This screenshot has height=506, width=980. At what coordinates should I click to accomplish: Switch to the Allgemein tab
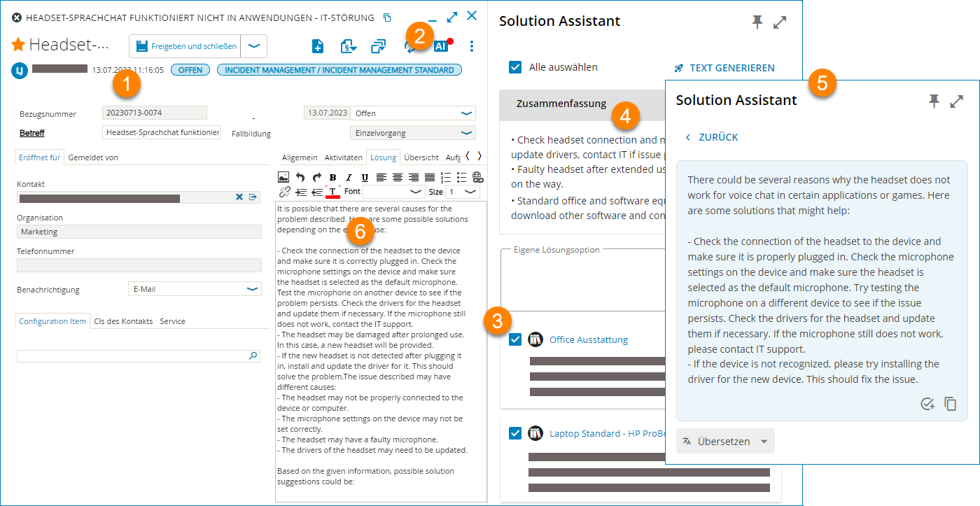click(300, 157)
